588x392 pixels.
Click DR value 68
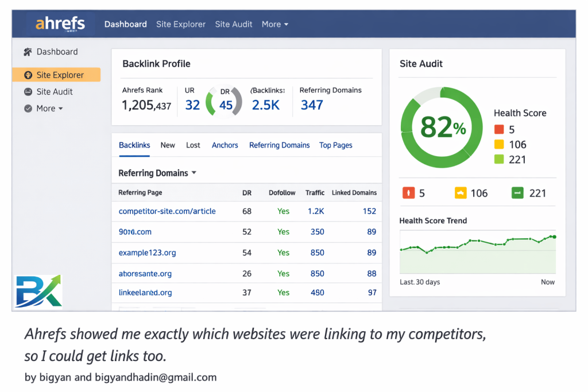tap(247, 211)
